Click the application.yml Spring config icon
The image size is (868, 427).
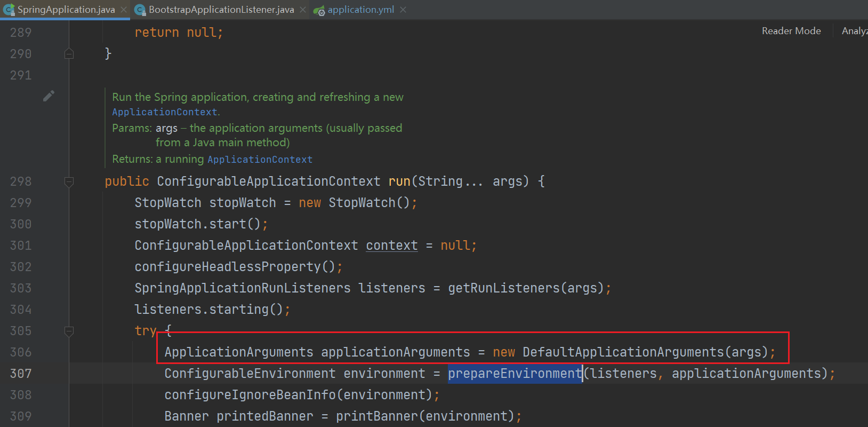[319, 10]
